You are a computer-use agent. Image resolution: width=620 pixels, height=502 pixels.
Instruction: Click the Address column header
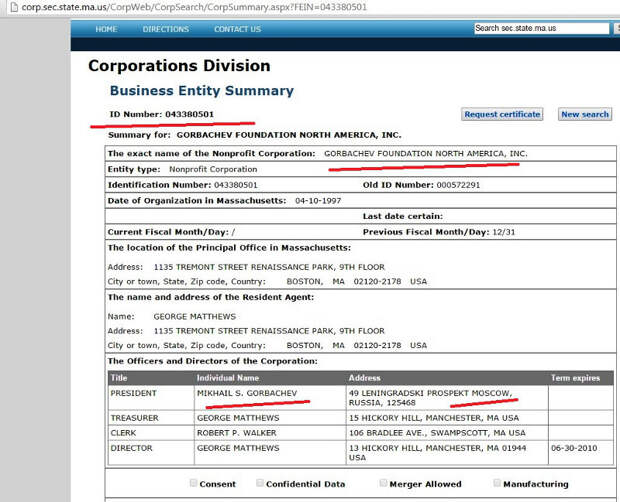point(447,378)
